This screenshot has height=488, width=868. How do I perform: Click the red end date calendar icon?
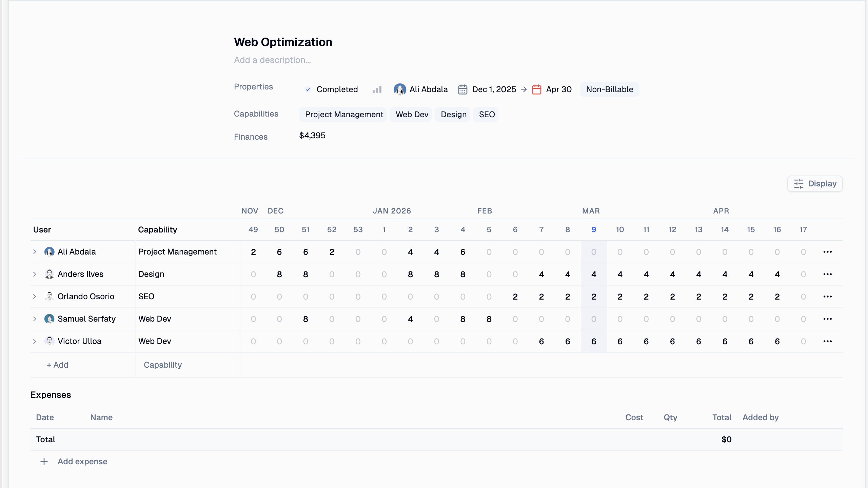[537, 89]
